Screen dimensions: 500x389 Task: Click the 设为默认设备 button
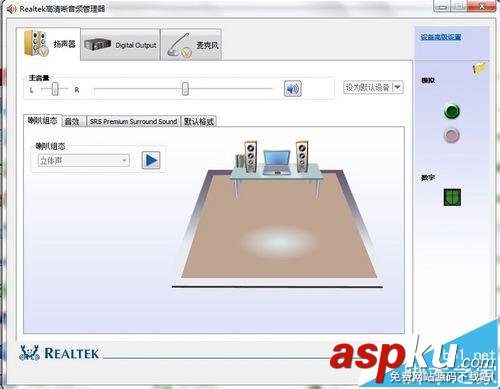[x=368, y=87]
